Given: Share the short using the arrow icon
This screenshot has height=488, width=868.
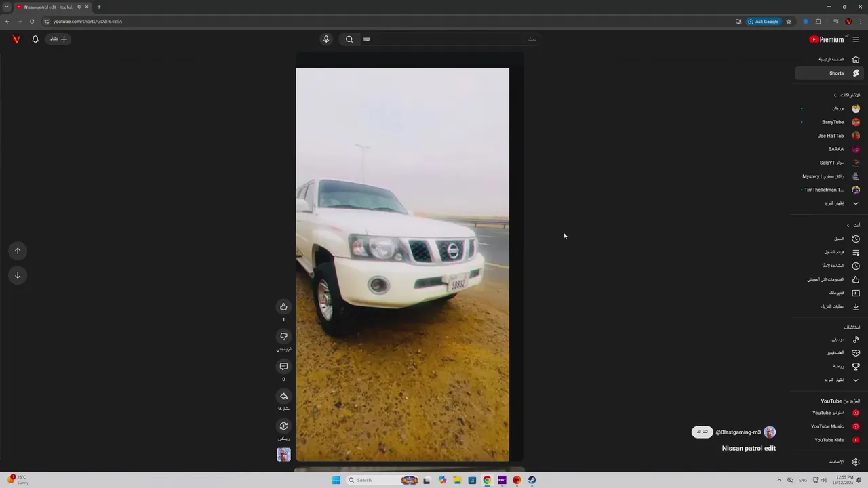Looking at the screenshot, I should 283,396.
